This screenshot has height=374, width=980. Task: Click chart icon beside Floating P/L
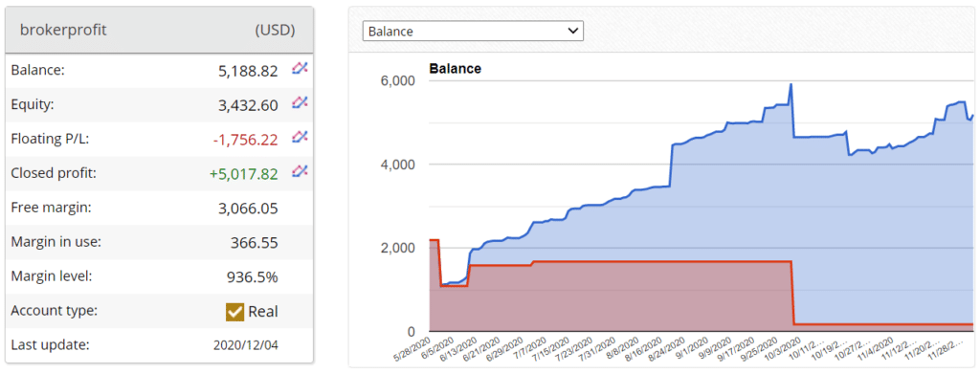[300, 137]
